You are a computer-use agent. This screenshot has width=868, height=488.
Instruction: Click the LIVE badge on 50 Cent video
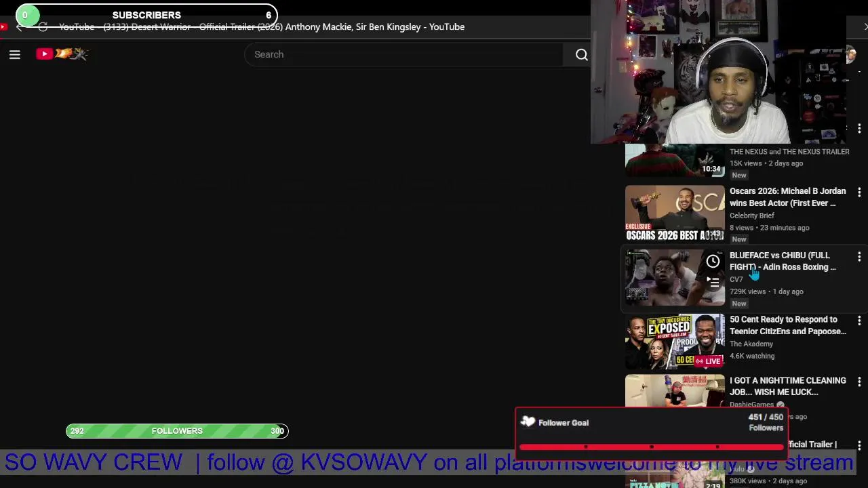pos(709,361)
